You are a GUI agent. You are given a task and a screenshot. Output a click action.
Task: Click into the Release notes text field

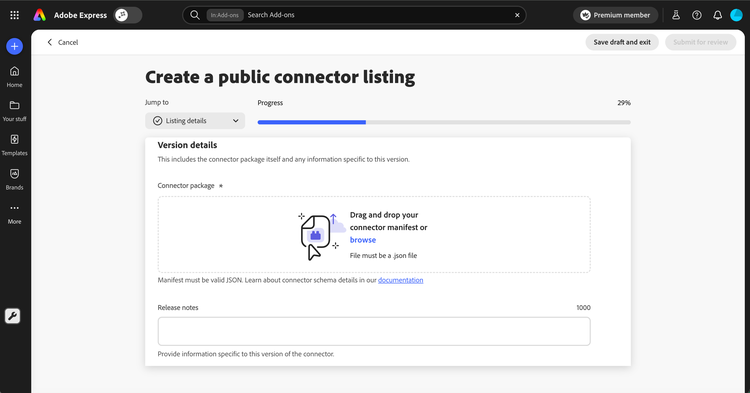374,331
